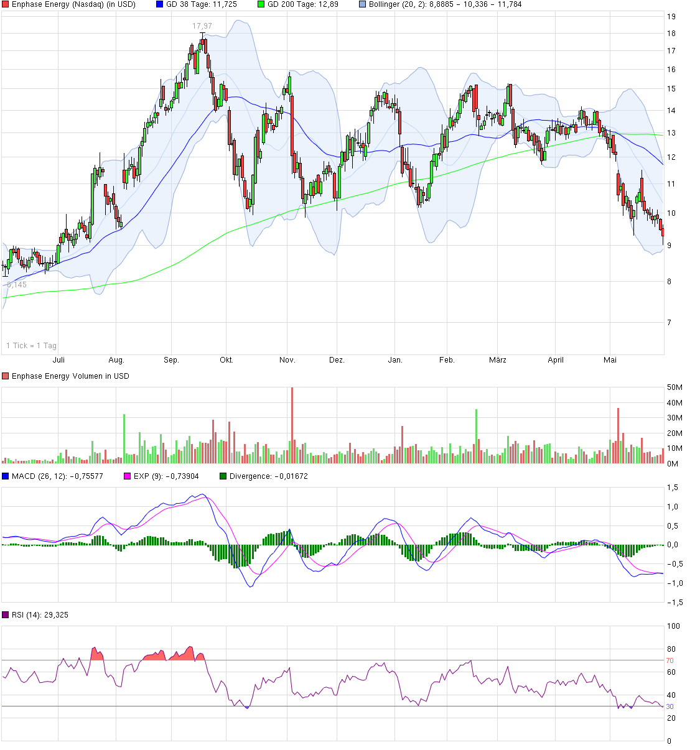Select the 'Jan.' label on the time axis
This screenshot has width=700, height=750.
pos(396,359)
